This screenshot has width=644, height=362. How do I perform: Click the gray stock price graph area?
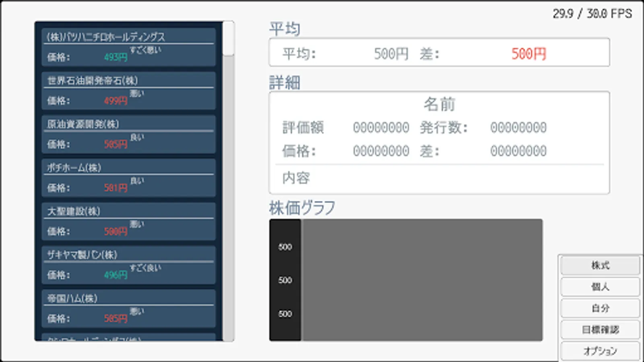(x=422, y=280)
